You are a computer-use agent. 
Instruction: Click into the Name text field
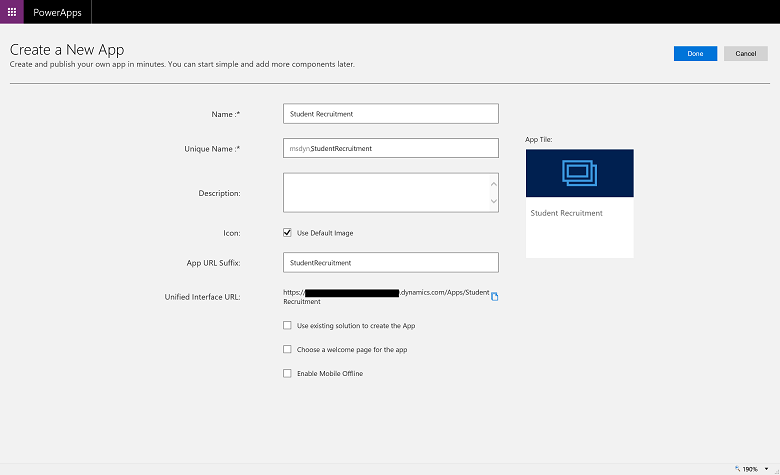coord(390,114)
